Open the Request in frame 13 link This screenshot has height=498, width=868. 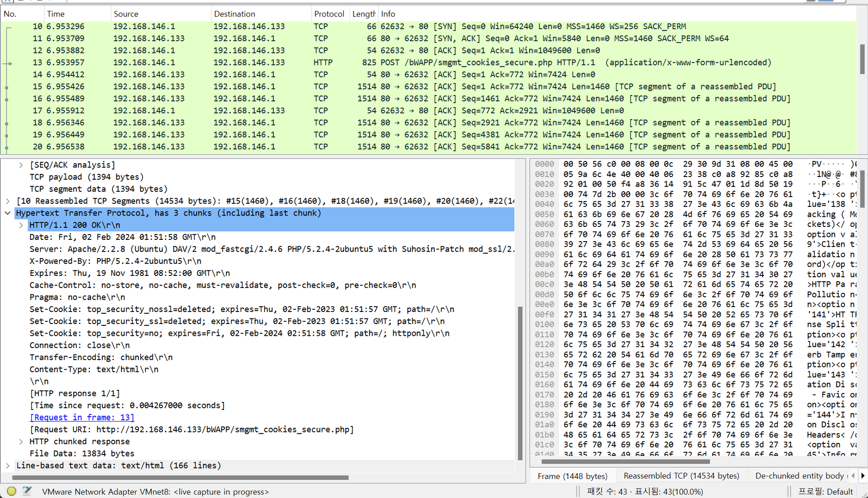coord(82,417)
